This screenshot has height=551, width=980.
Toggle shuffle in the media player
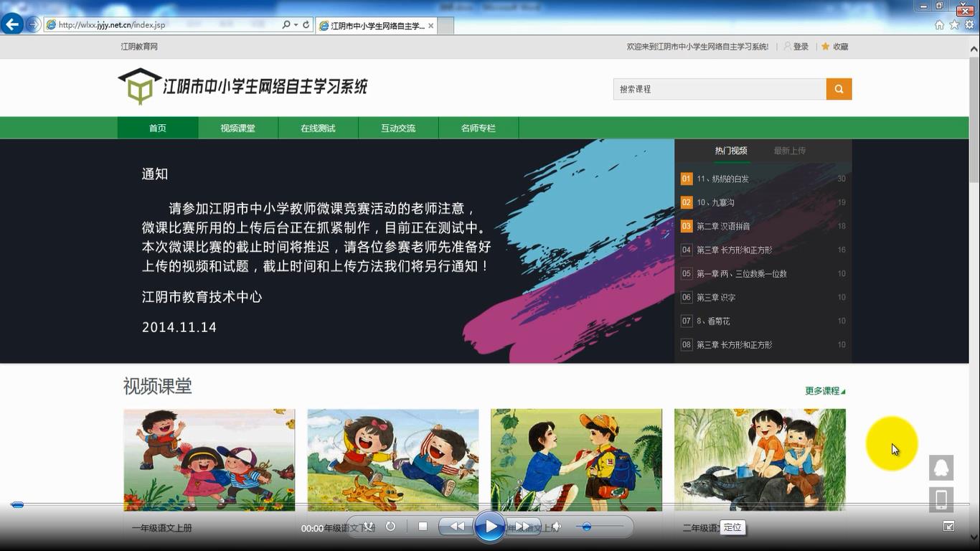point(368,526)
